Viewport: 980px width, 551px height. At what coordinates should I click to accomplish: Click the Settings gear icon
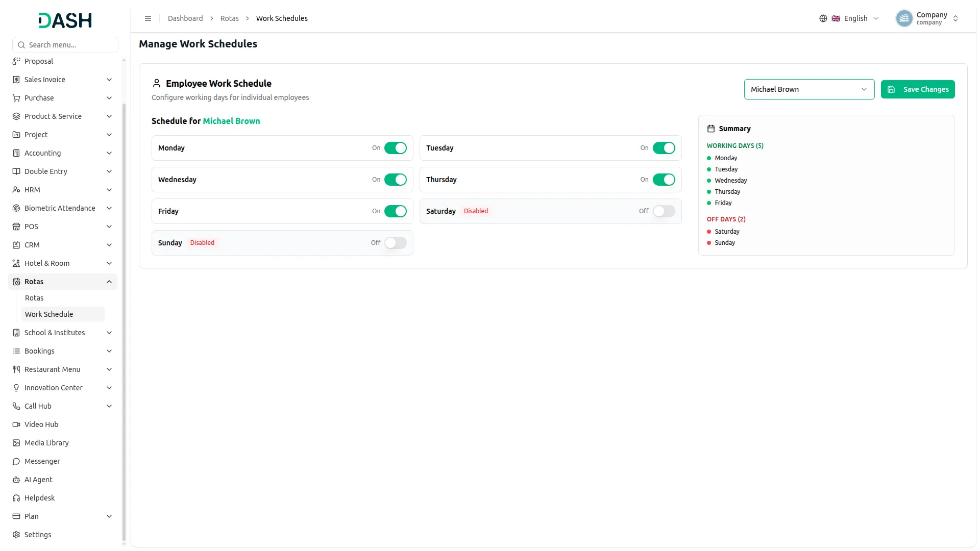pos(16,535)
